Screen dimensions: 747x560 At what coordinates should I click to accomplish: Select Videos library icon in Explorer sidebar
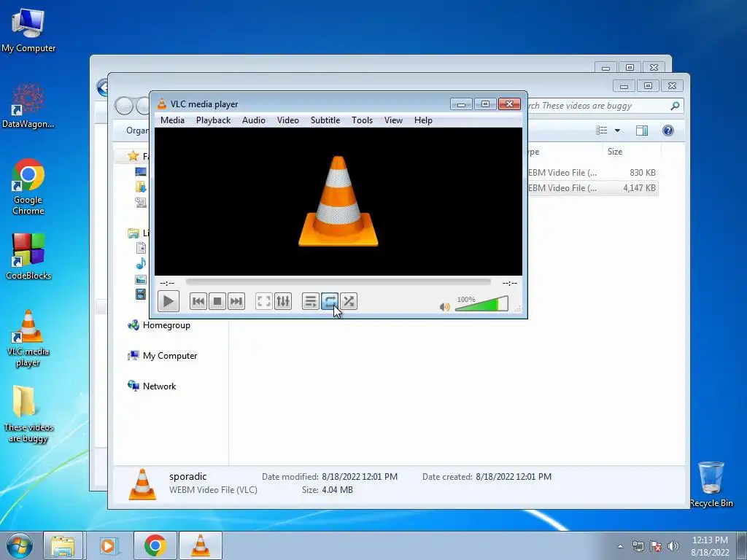pyautogui.click(x=141, y=295)
